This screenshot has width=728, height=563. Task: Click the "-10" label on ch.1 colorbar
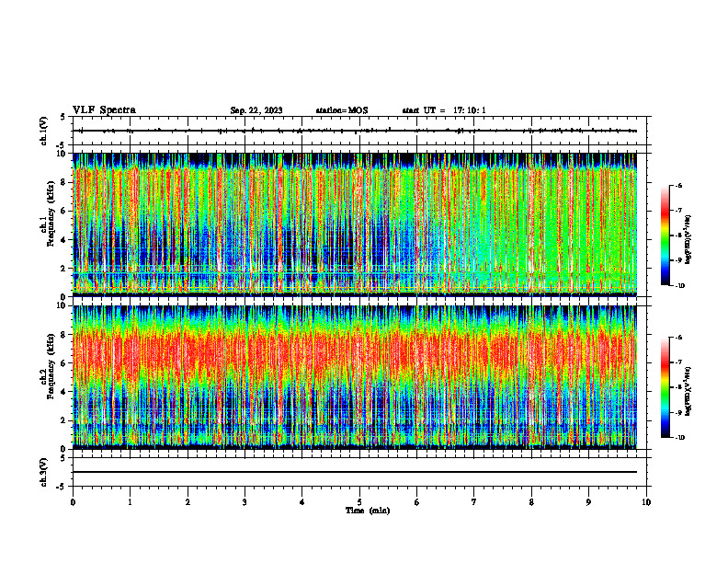coord(680,286)
